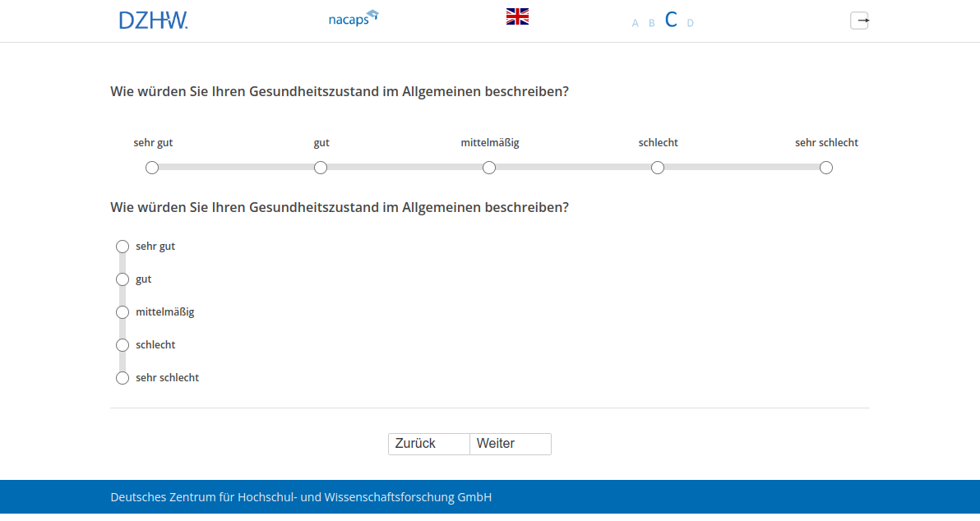980x521 pixels.
Task: Select vertical list 'schlecht' radio button
Action: (122, 345)
